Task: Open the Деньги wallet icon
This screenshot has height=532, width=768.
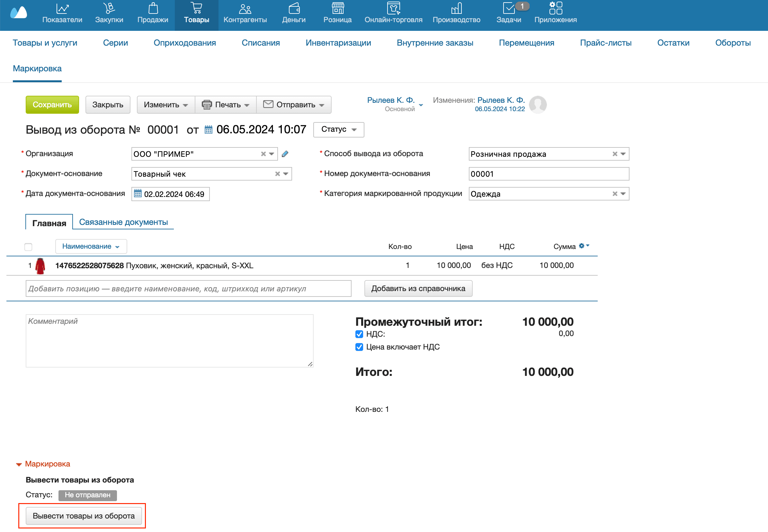Action: click(x=294, y=8)
